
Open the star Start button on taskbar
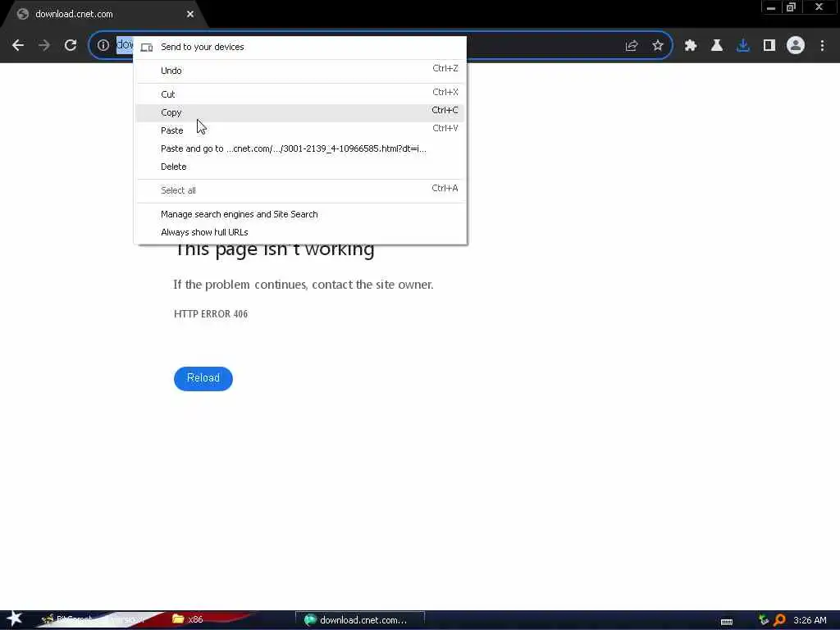tap(14, 619)
